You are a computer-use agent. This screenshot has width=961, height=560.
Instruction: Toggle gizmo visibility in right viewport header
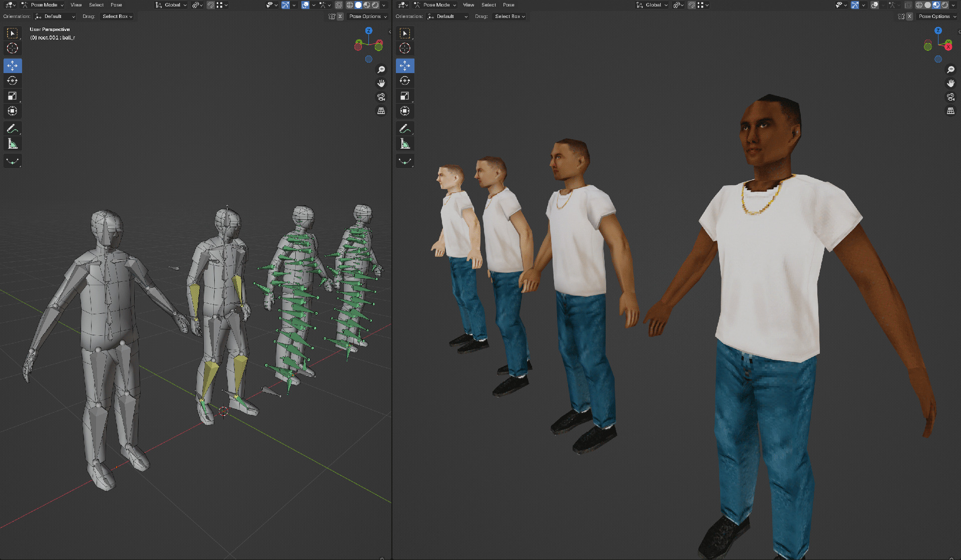[x=855, y=5]
